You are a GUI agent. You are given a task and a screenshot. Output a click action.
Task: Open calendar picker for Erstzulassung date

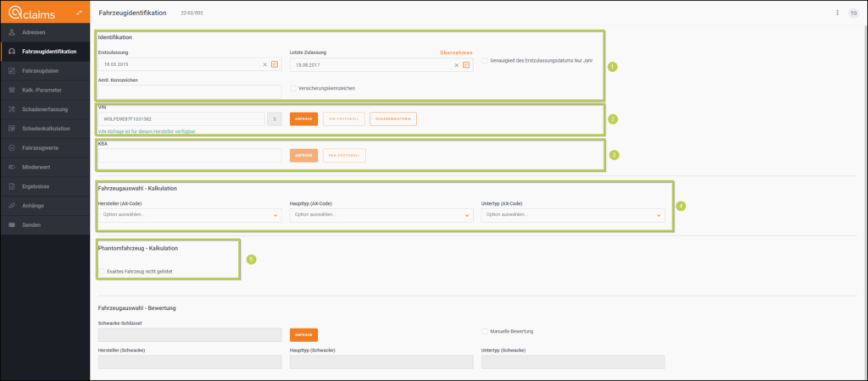click(x=274, y=64)
